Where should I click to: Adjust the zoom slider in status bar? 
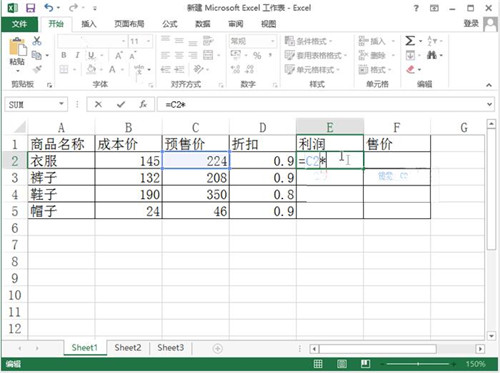418,364
